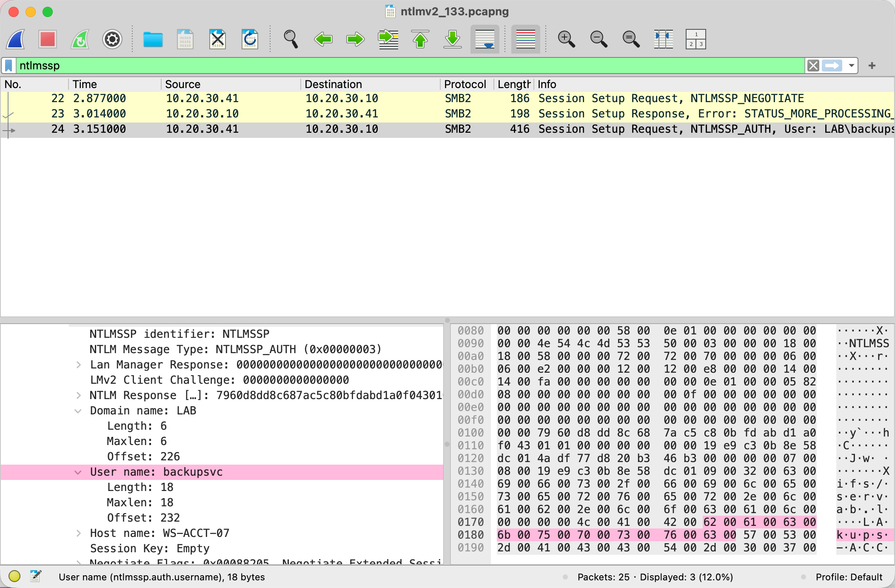This screenshot has width=895, height=588.
Task: Open display filter bookmarks
Action: [9, 66]
